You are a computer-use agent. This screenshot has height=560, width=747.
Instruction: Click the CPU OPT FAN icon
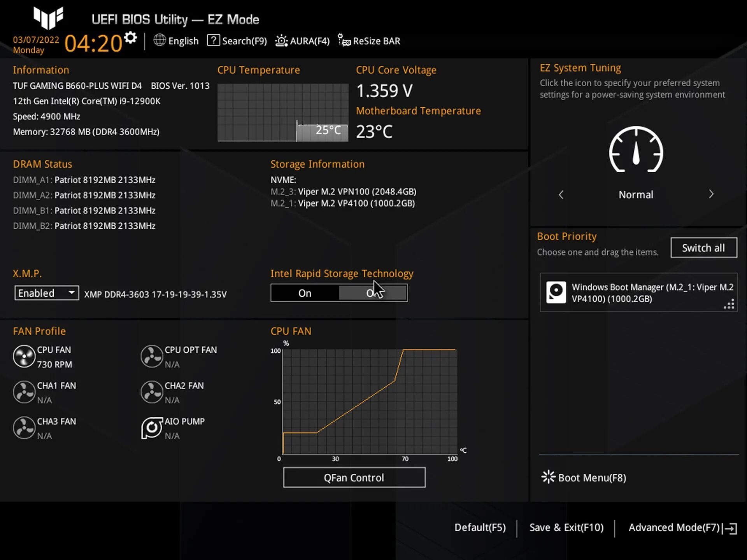[151, 356]
